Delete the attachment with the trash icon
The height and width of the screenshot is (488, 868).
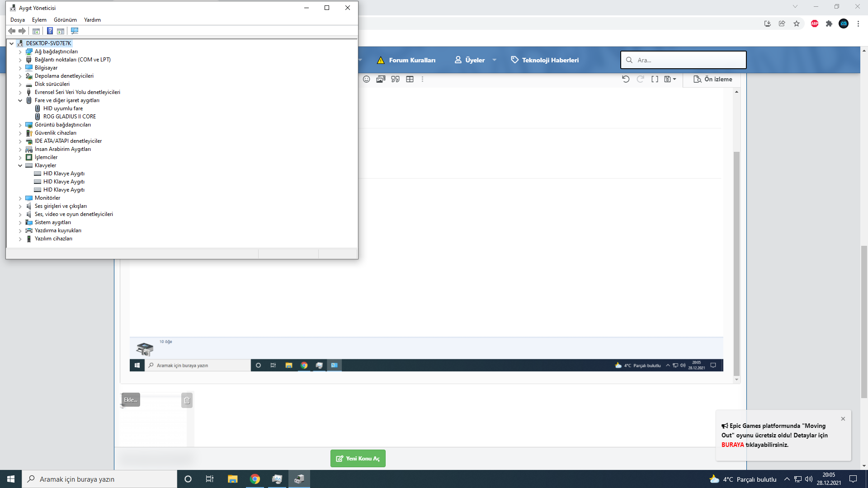coord(187,400)
